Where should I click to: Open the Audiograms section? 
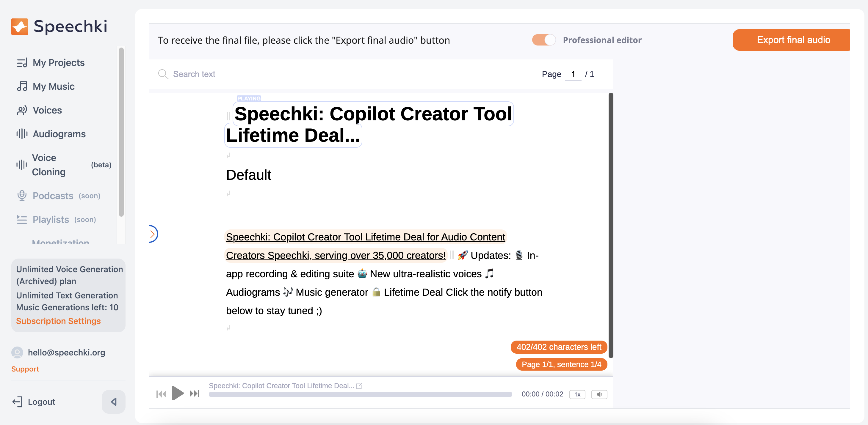(x=59, y=134)
